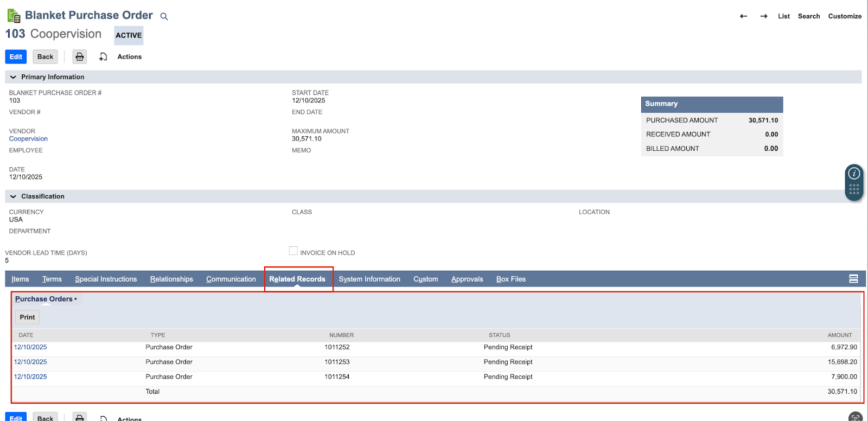Select the Approvals tab
868x421 pixels.
point(467,279)
